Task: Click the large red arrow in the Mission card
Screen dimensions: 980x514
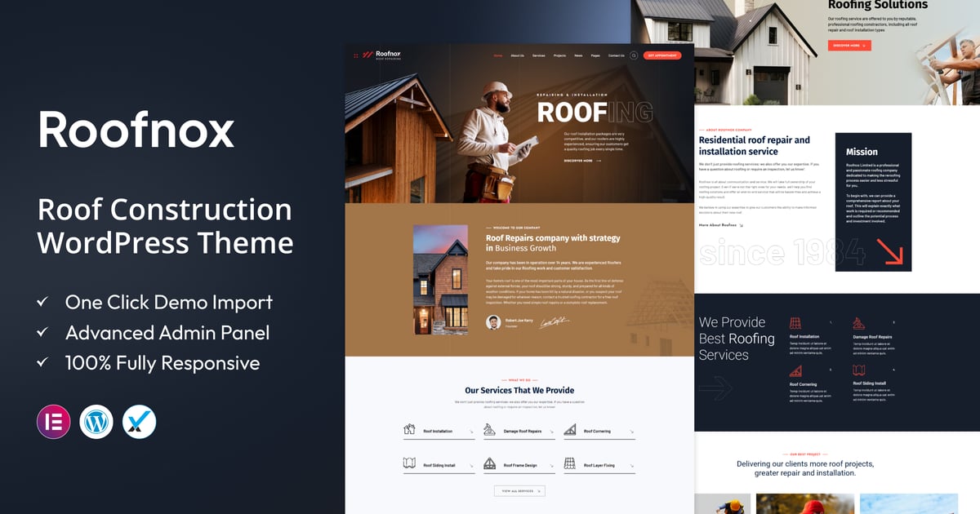Action: point(889,251)
